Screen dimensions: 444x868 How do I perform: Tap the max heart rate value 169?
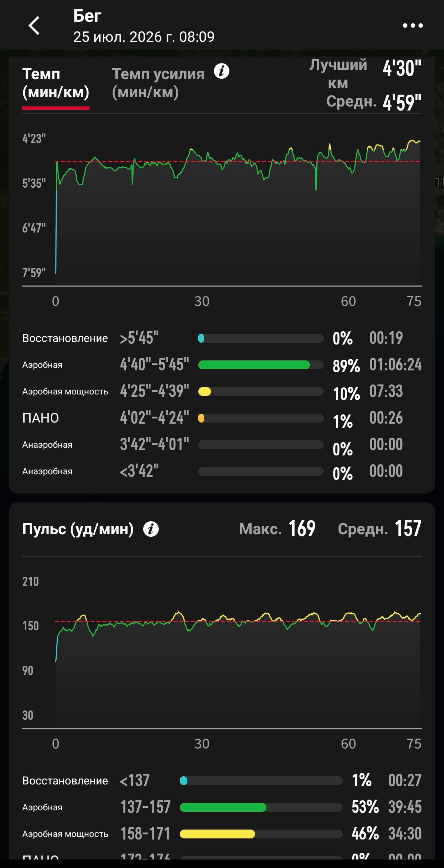tap(302, 528)
